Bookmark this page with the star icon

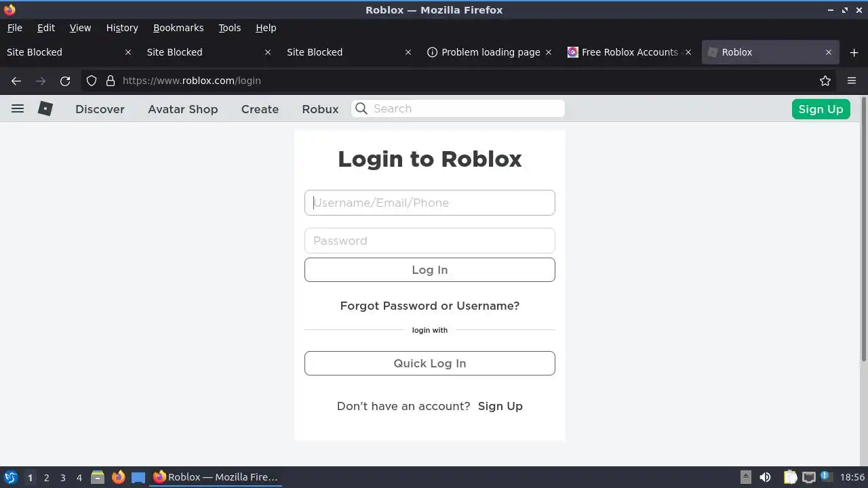pyautogui.click(x=825, y=81)
